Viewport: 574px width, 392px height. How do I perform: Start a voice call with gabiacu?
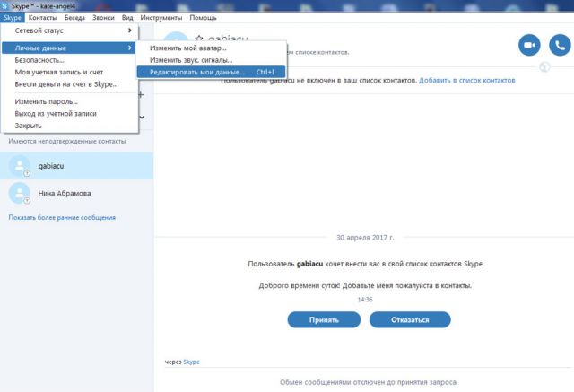coord(560,45)
